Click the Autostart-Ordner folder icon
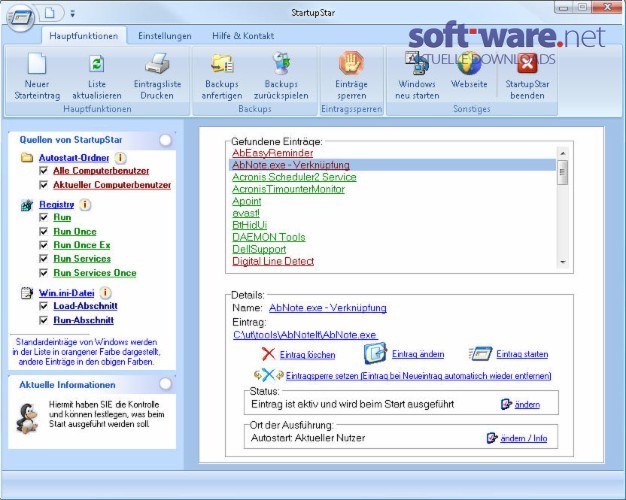626x500 pixels. pos(27,158)
